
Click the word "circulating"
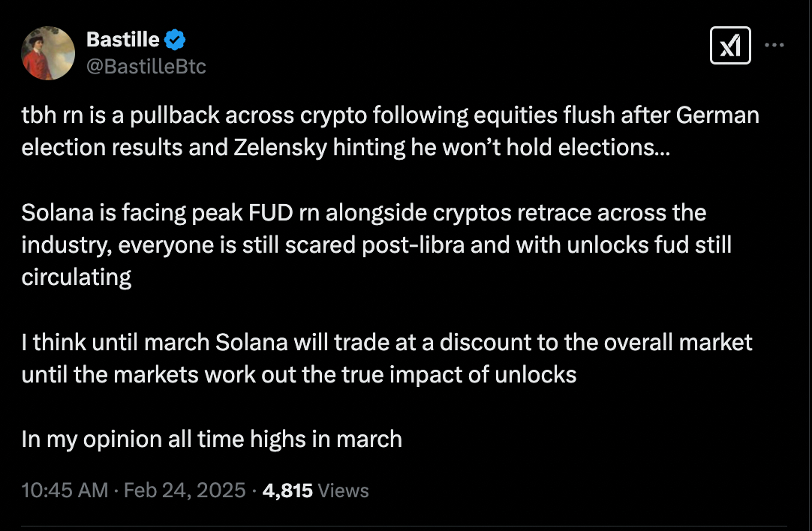click(77, 277)
